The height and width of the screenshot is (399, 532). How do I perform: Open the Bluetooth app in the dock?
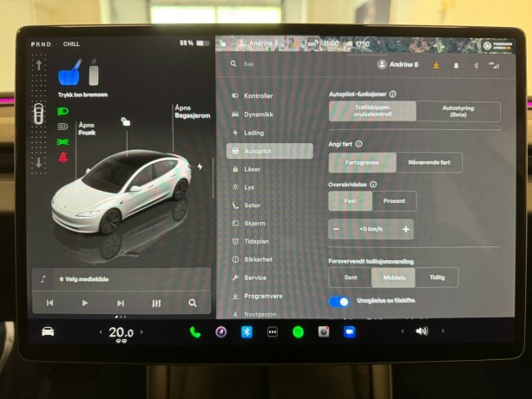pyautogui.click(x=246, y=332)
